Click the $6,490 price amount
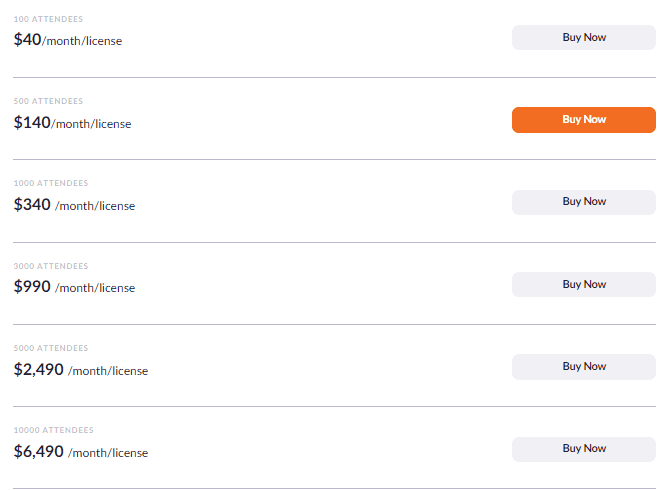663x490 pixels. (38, 451)
